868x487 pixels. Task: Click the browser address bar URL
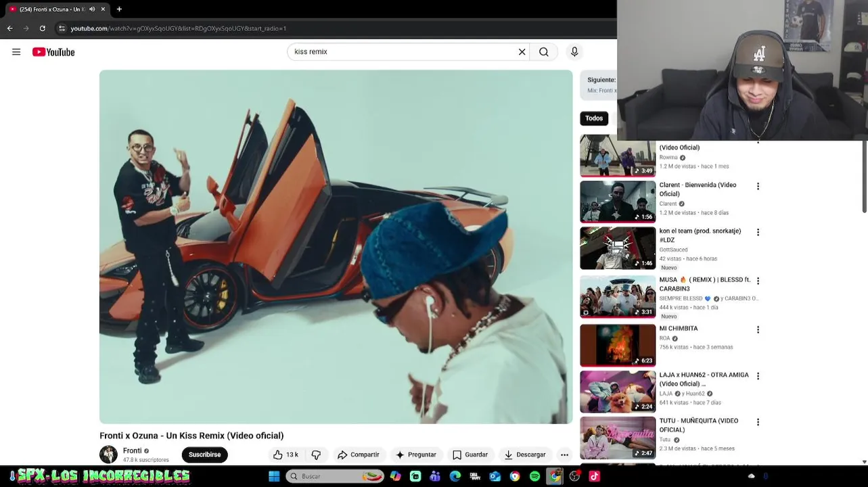179,28
